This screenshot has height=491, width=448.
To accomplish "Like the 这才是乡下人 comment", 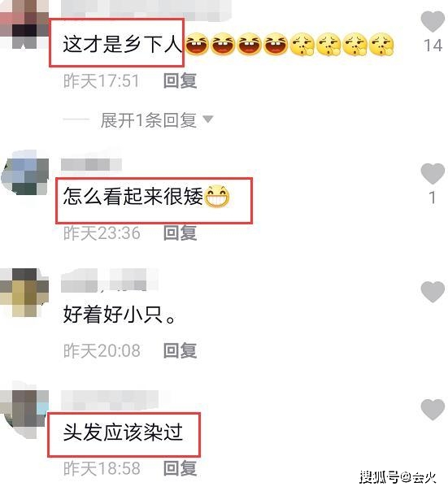I will [x=433, y=21].
